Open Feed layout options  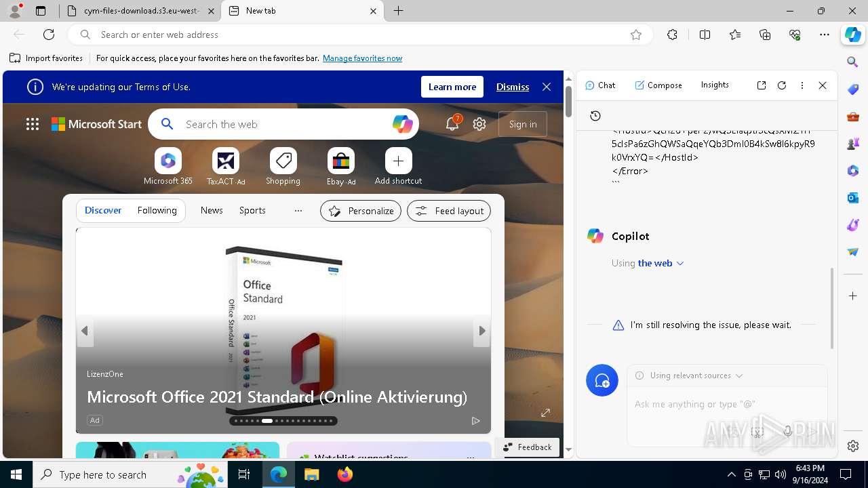tap(449, 211)
